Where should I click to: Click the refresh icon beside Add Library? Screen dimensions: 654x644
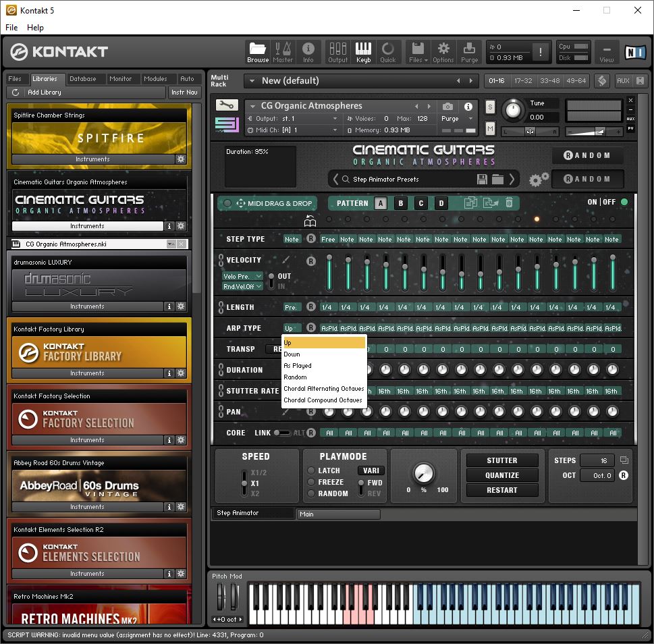tap(16, 92)
